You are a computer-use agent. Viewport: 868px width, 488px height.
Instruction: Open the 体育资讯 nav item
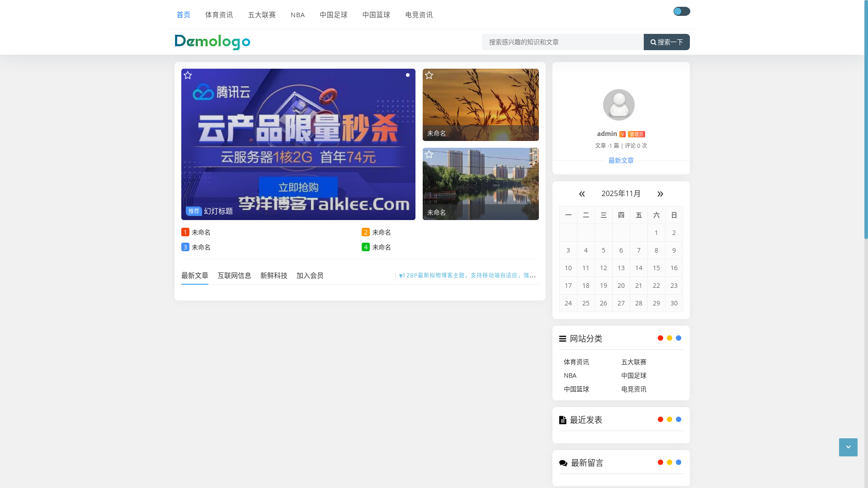(219, 15)
